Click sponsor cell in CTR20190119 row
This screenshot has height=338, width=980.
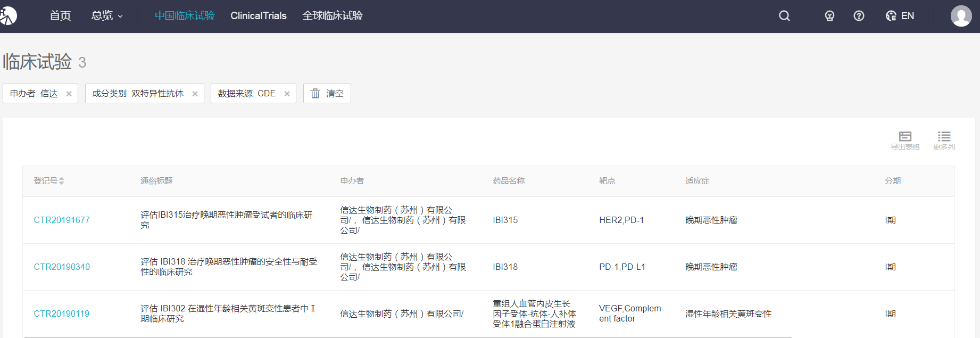[402, 314]
